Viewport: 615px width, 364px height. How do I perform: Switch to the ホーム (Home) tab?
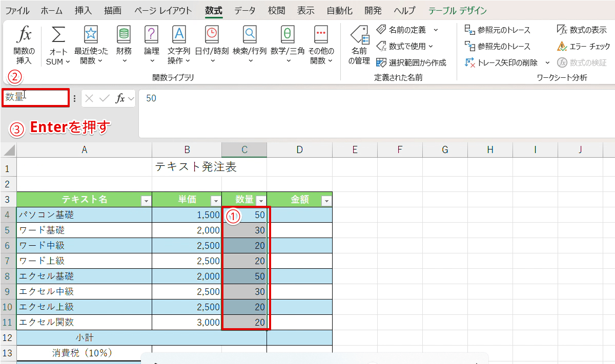52,10
